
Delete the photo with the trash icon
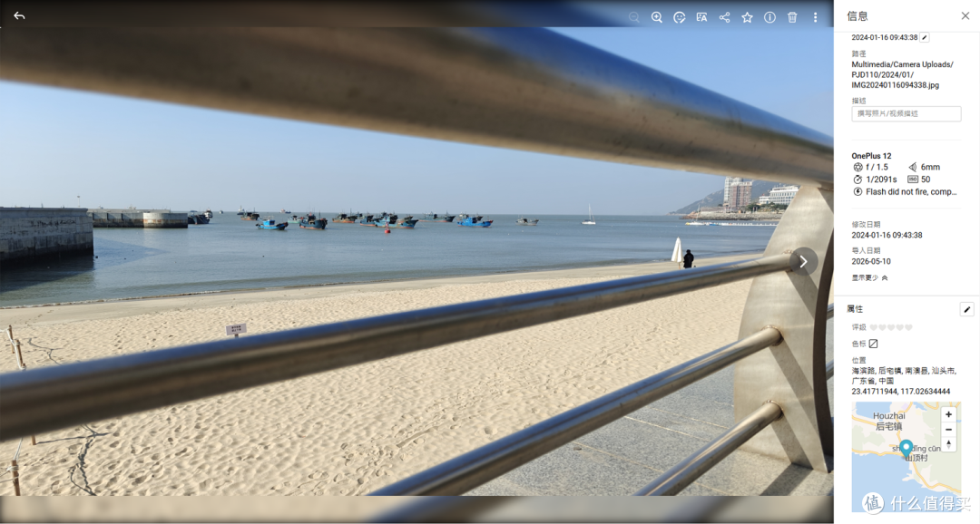pos(792,17)
